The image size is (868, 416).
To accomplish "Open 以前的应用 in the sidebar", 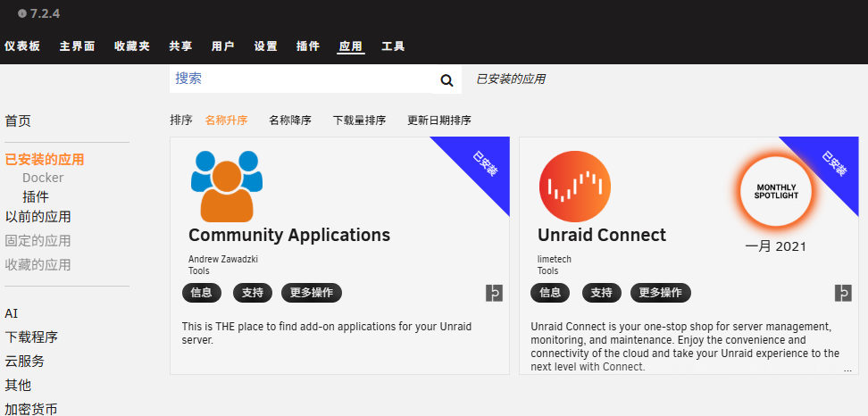I will point(38,217).
